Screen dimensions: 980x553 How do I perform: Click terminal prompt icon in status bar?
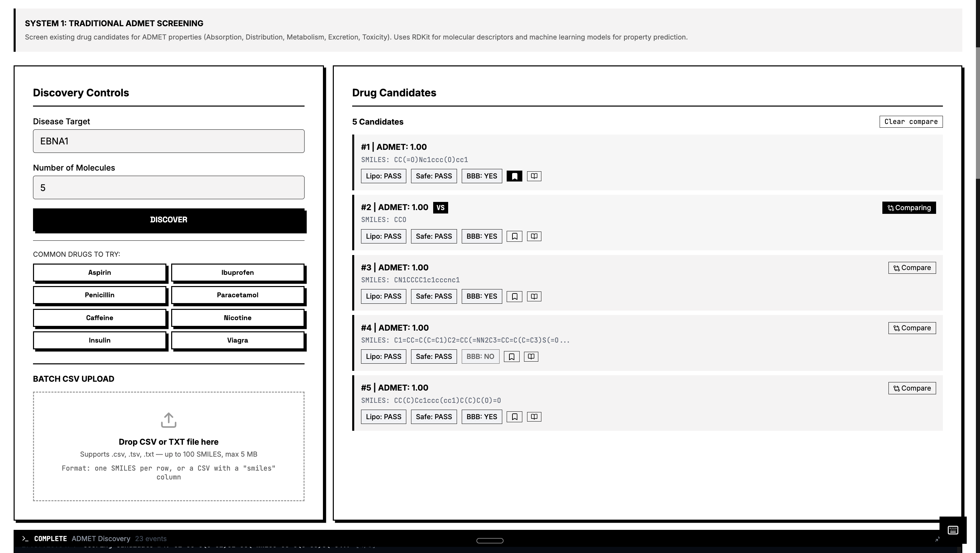(25, 539)
